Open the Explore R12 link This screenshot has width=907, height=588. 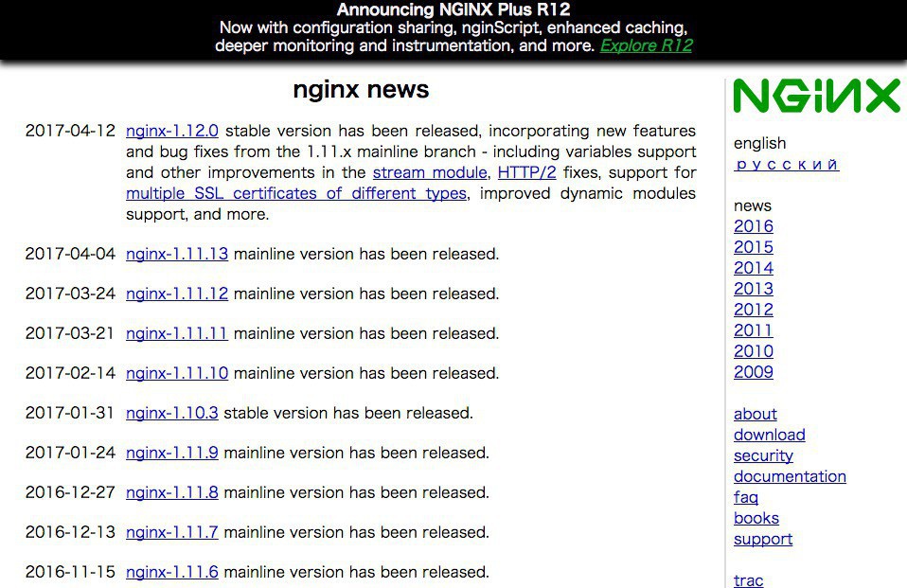pos(646,45)
